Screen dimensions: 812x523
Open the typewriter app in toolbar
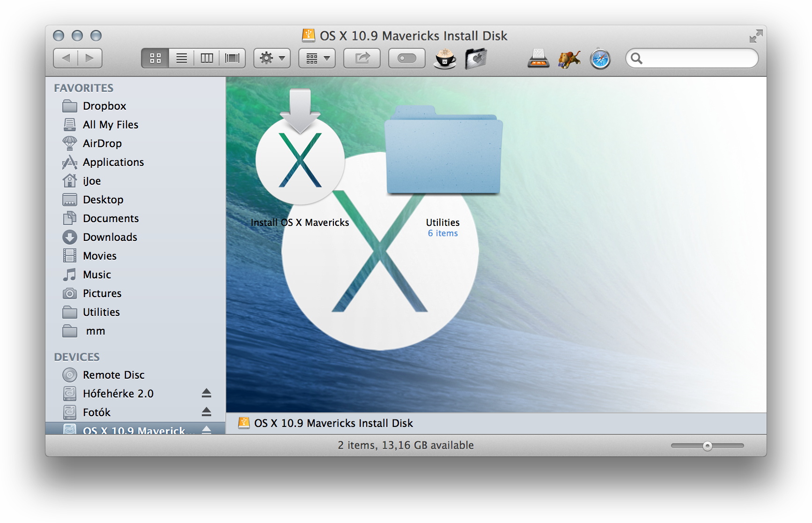[x=539, y=59]
